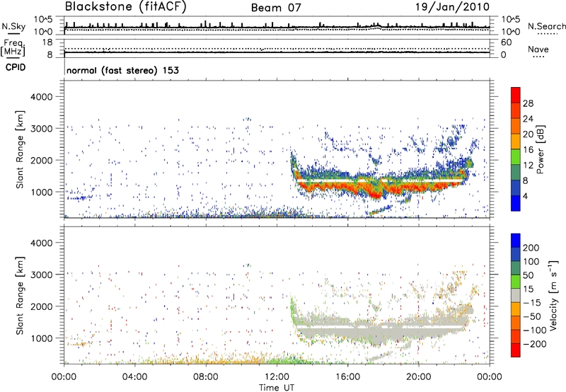Select the "N.Sky" legend label
The width and height of the screenshot is (566, 392).
point(13,26)
